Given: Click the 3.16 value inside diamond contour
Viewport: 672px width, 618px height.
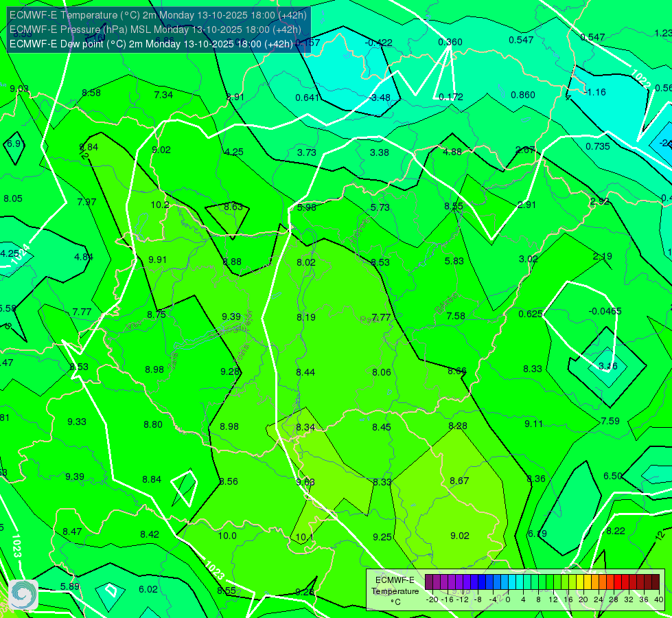Looking at the screenshot, I should tap(607, 366).
